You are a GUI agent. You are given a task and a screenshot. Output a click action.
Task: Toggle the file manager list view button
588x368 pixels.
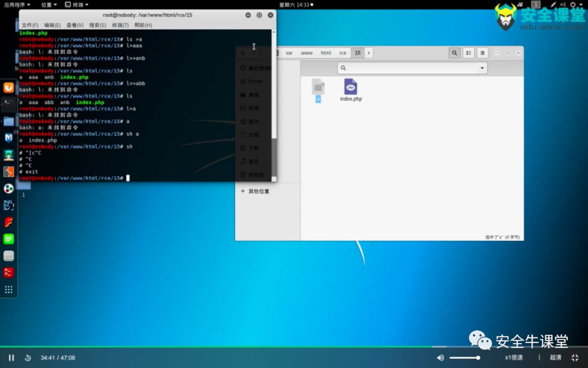click(x=469, y=53)
